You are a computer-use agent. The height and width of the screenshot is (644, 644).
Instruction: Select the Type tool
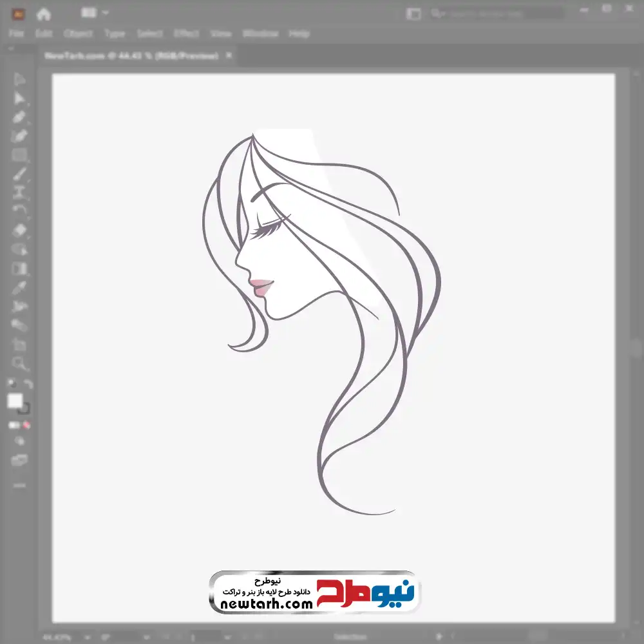point(19,192)
